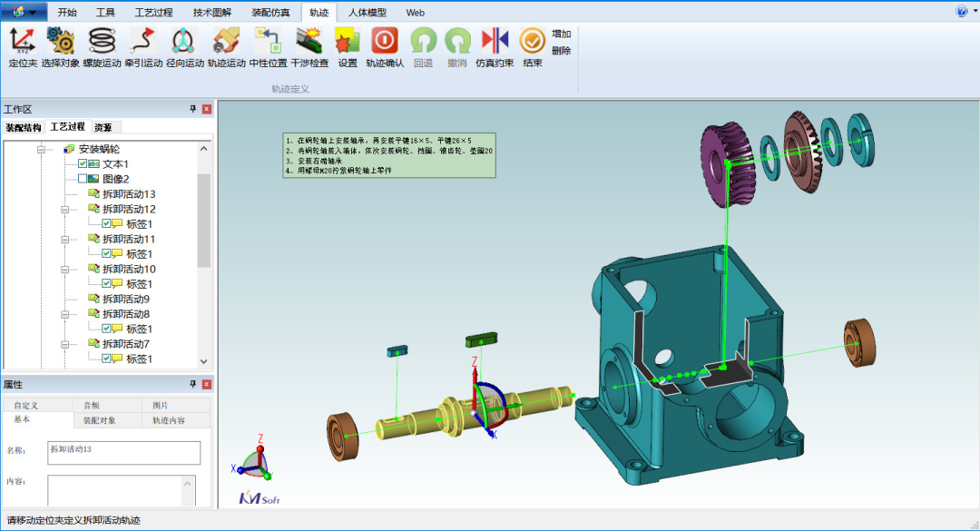The image size is (980, 531).
Task: Toggle 标签1 checkbox under 拆卸活动12
Action: pyautogui.click(x=106, y=223)
